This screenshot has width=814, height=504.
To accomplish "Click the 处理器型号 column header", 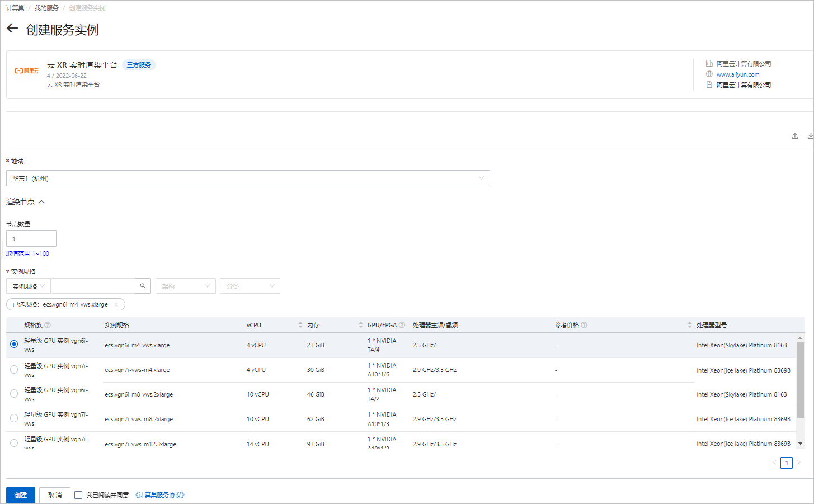I will click(x=712, y=325).
